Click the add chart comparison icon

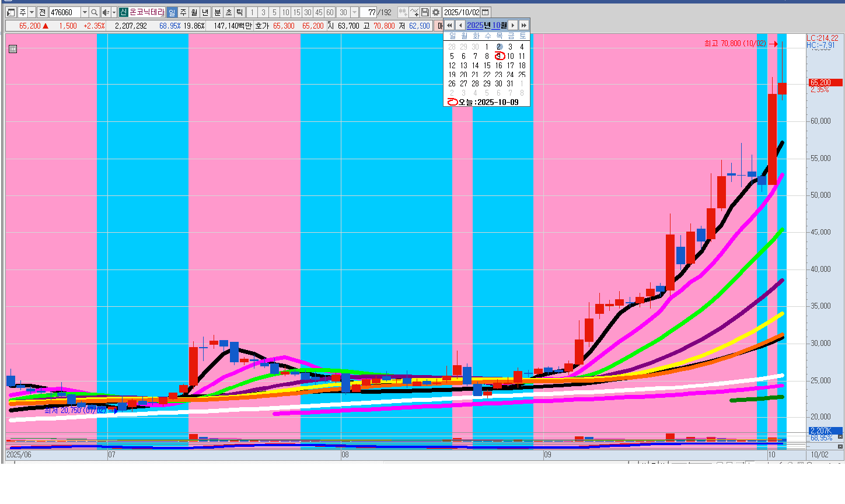[403, 12]
